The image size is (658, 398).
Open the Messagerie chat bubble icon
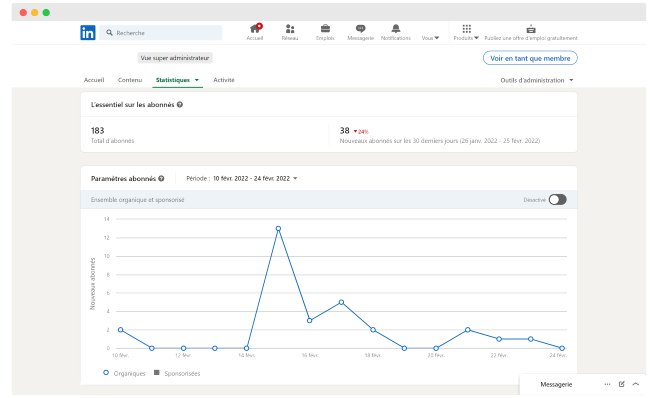[x=360, y=29]
